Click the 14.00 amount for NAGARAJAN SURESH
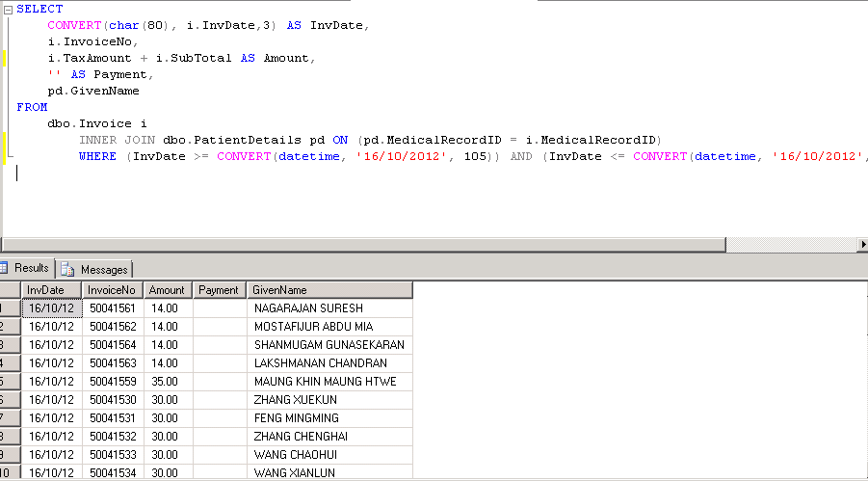The image size is (868, 481). point(169,308)
